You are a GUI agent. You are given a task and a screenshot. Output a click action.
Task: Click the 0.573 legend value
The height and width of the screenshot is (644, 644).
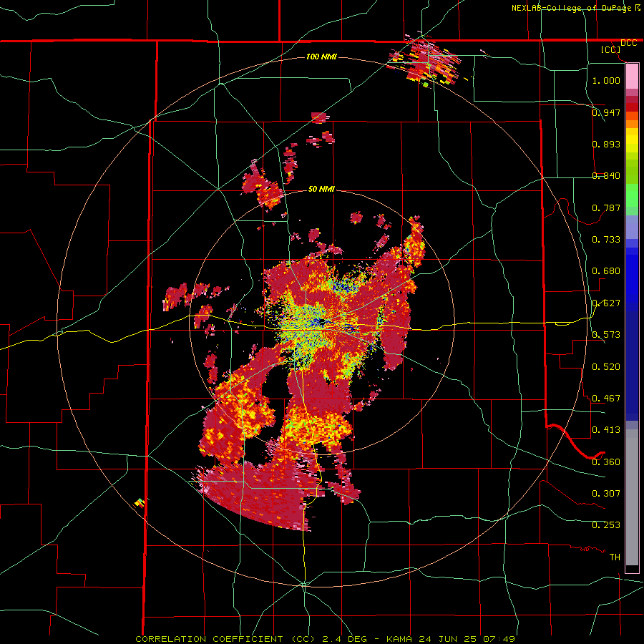pyautogui.click(x=606, y=334)
